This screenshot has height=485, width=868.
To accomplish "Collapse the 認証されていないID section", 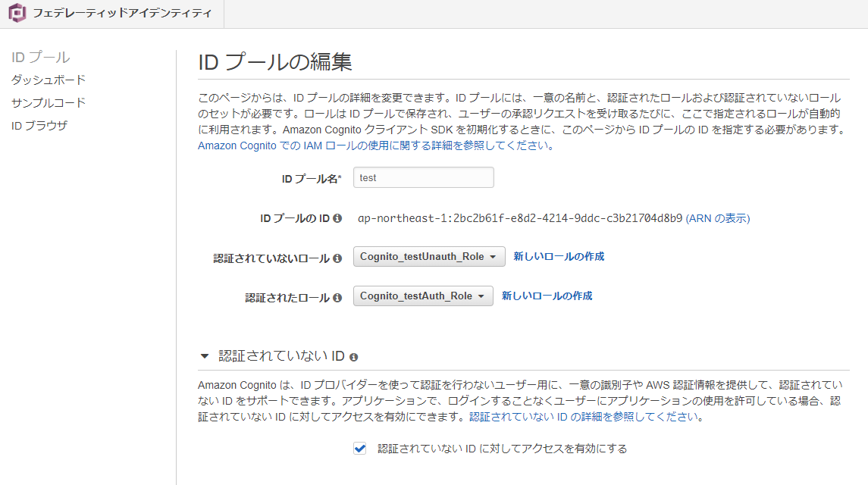I will [x=205, y=356].
